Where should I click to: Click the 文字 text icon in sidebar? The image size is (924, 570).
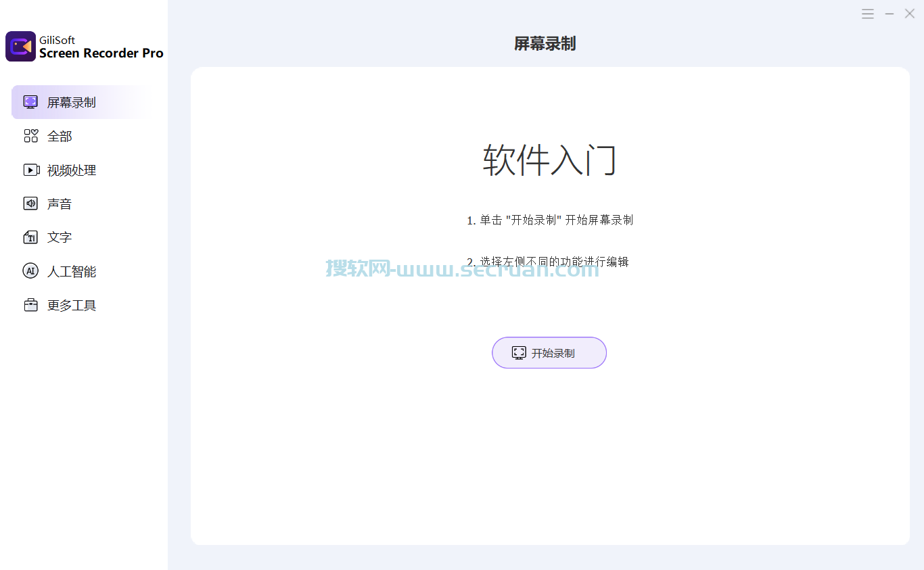click(x=30, y=237)
